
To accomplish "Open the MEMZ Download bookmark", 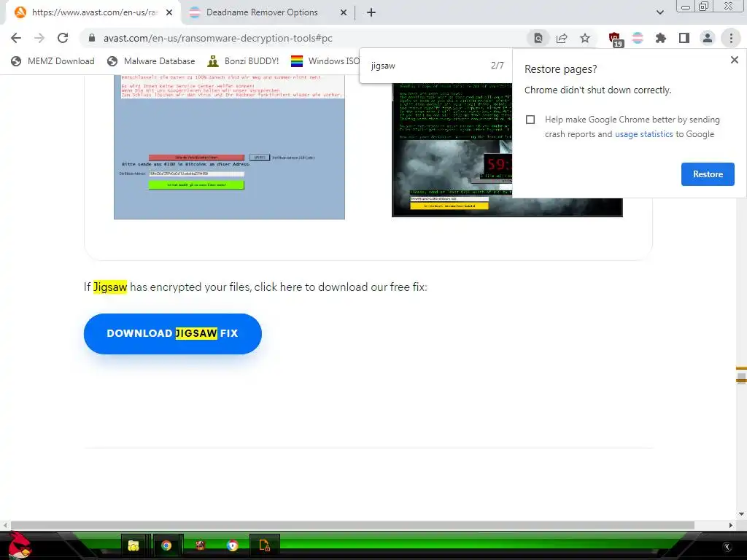I will tap(53, 61).
